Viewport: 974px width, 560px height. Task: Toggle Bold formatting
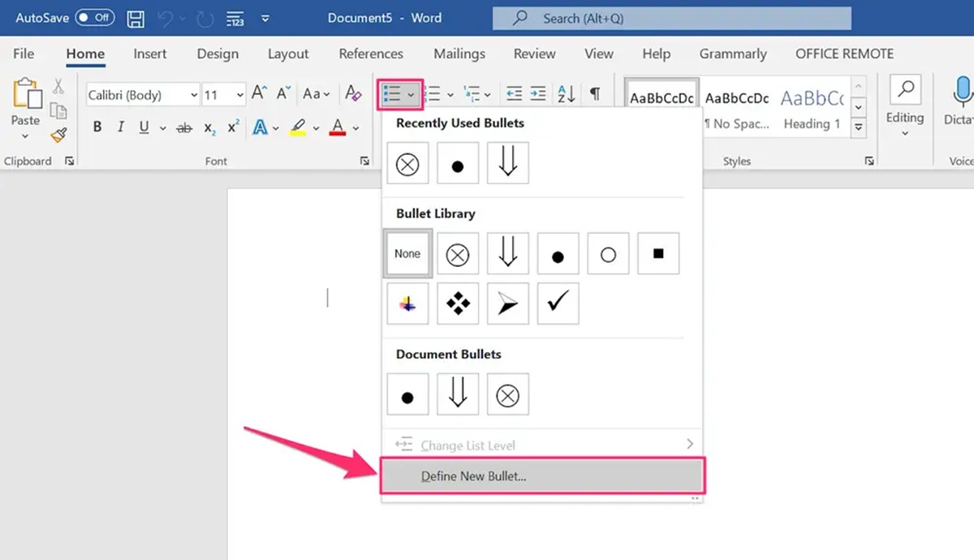point(97,127)
